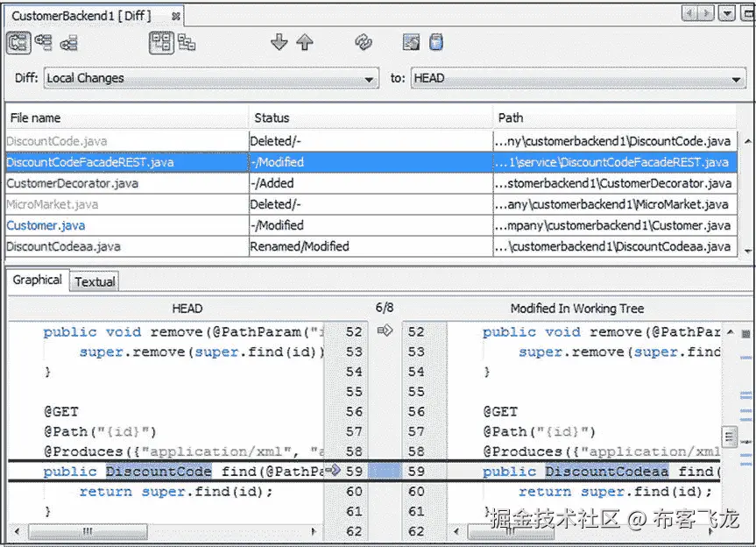Screen dimensions: 756x547
Task: Open the document list dropdown near tab bar
Action: [x=729, y=12]
